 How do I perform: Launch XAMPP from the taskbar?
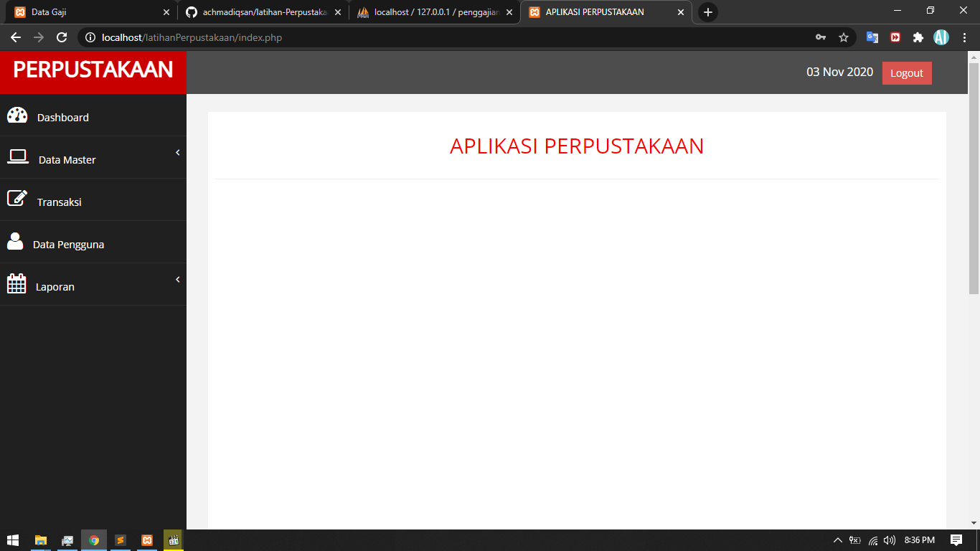tap(147, 540)
